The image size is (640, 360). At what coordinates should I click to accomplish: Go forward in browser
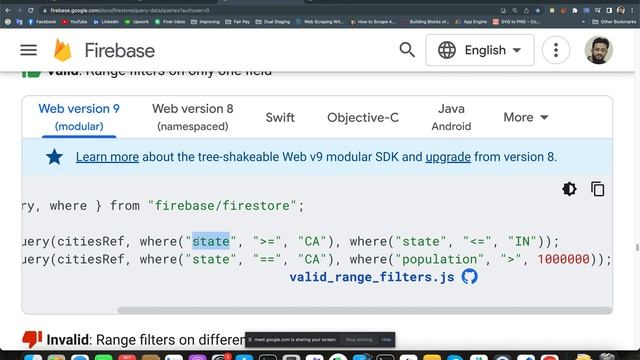[19, 10]
